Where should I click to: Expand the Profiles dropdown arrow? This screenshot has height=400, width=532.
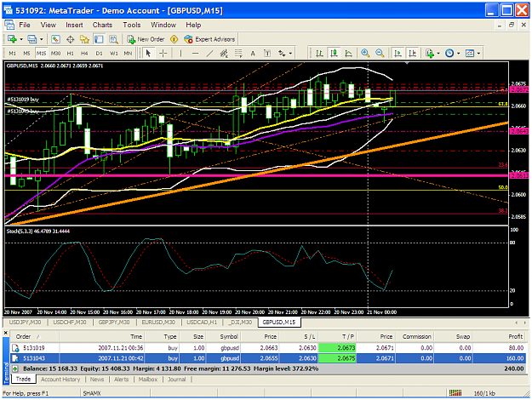(42, 39)
